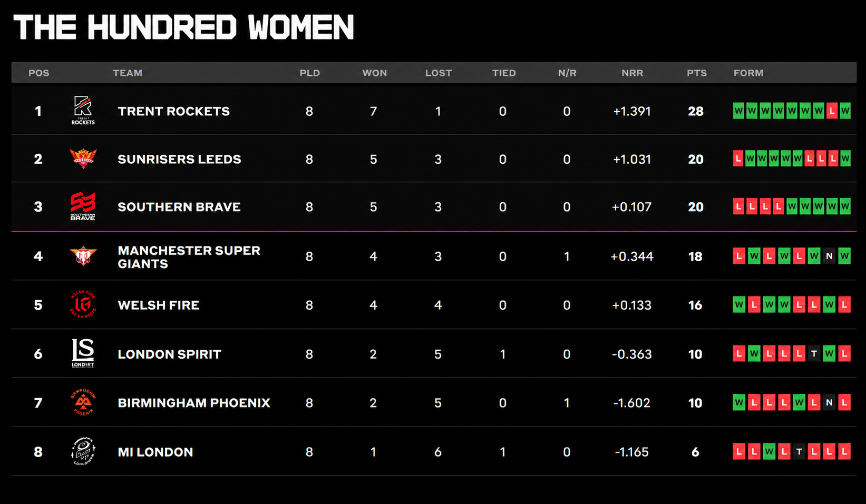866x504 pixels.
Task: Open the Manchester Super Giants team link
Action: click(189, 257)
